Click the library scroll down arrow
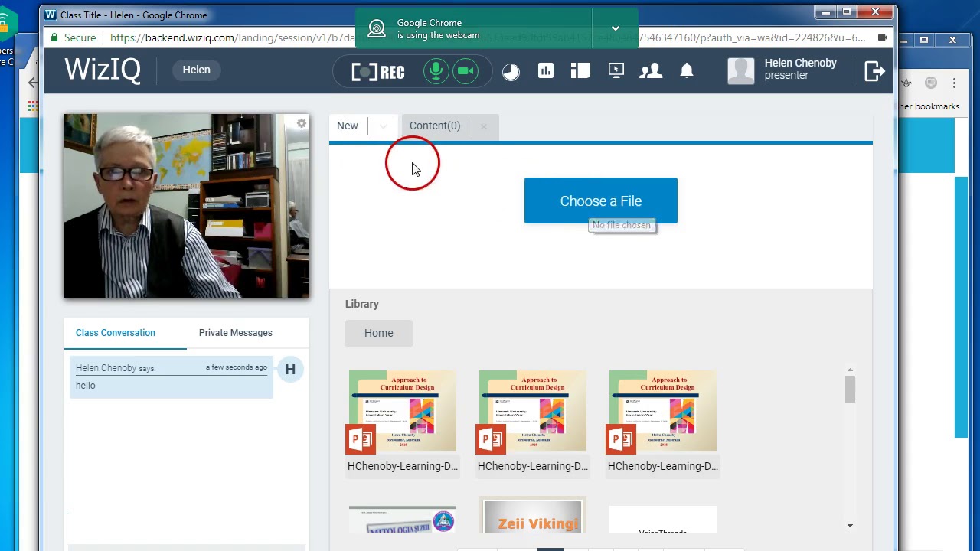The image size is (980, 551). 850,526
